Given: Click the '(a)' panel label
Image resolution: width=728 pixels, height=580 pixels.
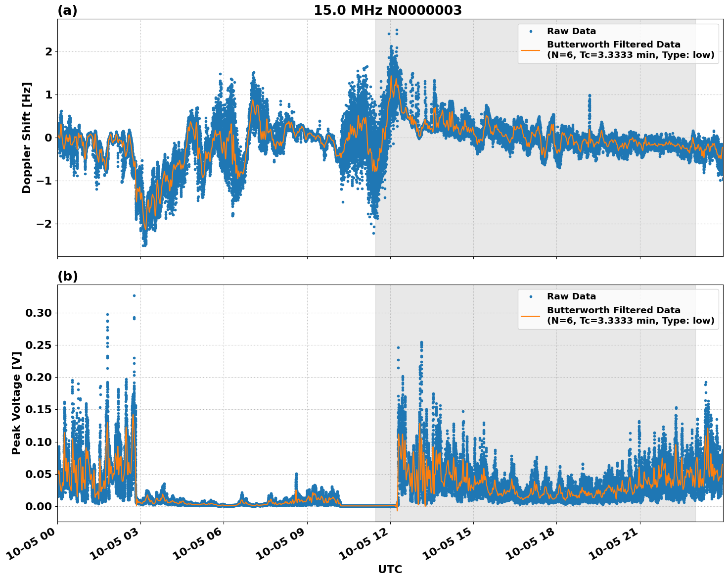Looking at the screenshot, I should (x=67, y=10).
